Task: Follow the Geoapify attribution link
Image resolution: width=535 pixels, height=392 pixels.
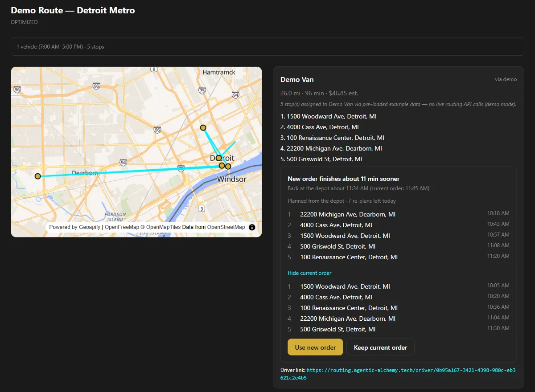Action: [x=90, y=227]
